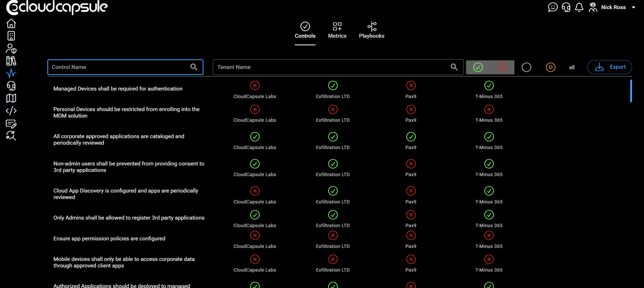Open the library books sidebar icon
This screenshot has width=644, height=288.
(x=11, y=61)
